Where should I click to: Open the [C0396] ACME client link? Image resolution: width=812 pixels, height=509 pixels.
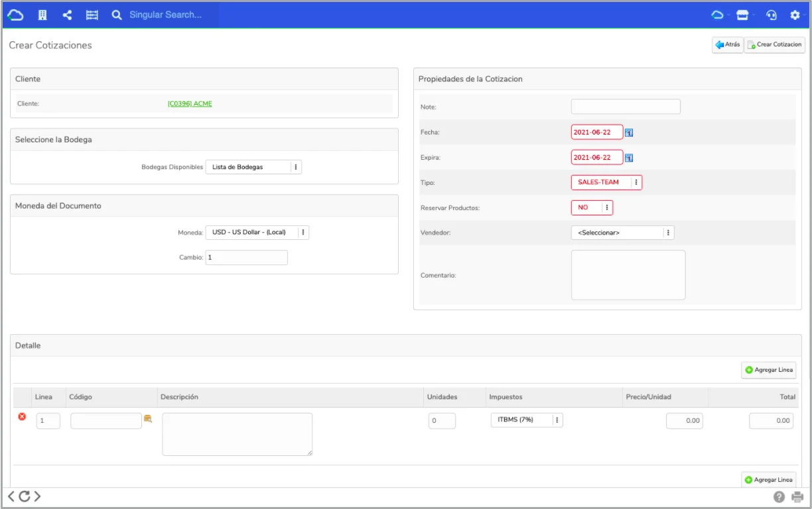(190, 103)
